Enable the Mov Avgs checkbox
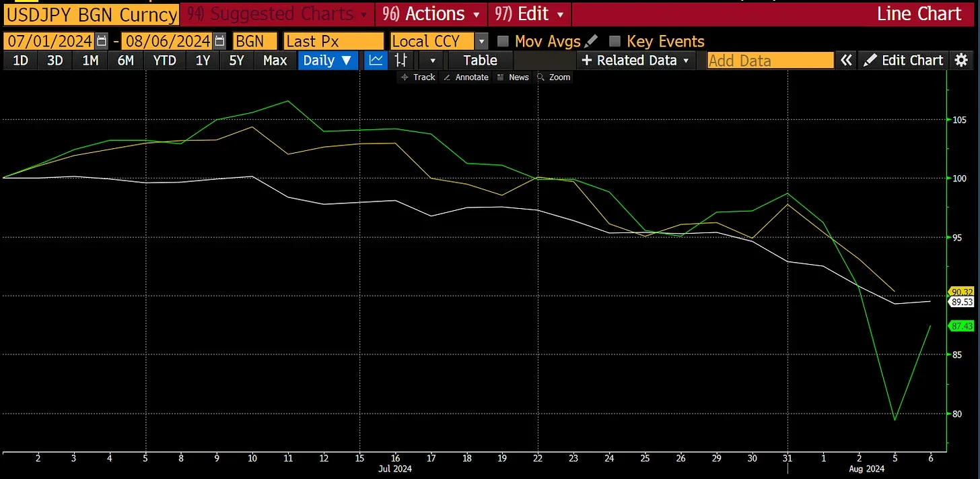980x479 pixels. pyautogui.click(x=503, y=41)
